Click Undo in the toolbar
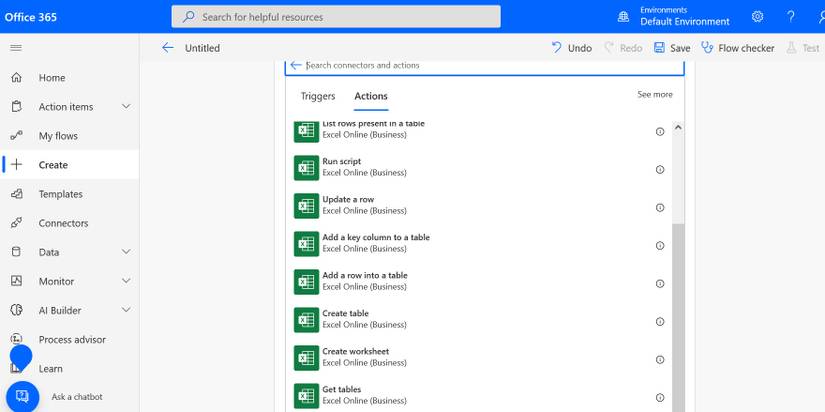The height and width of the screenshot is (412, 825). (x=571, y=48)
